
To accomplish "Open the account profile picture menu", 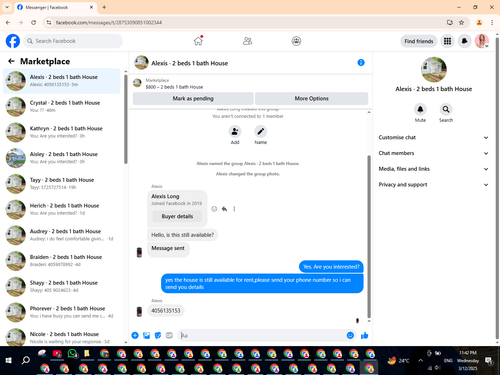I will [x=482, y=41].
